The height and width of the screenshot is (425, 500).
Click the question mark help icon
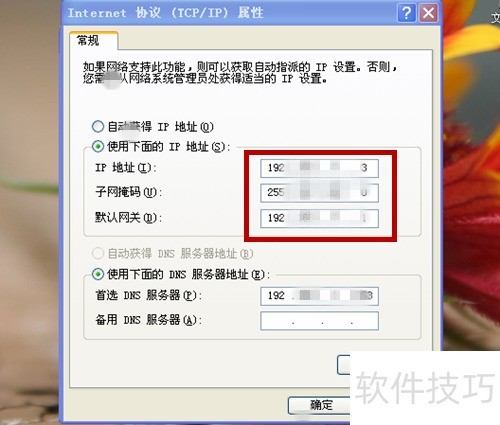(x=406, y=13)
